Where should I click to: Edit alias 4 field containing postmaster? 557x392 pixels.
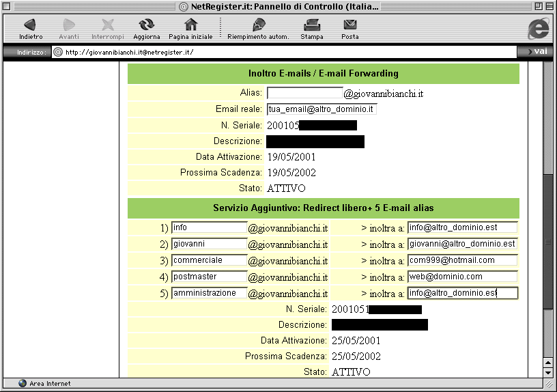point(210,277)
